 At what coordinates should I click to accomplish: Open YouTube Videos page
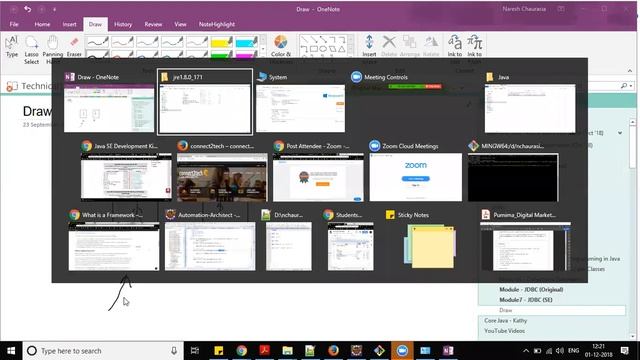[504, 331]
